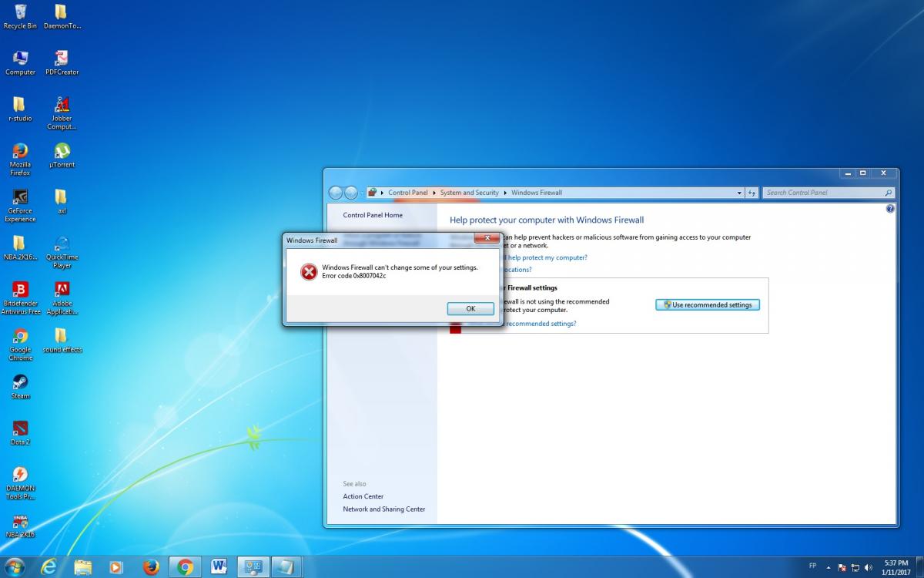Expand the arrow after System and Security breadcrumb
Screen dimensions: 924x578
click(505, 193)
